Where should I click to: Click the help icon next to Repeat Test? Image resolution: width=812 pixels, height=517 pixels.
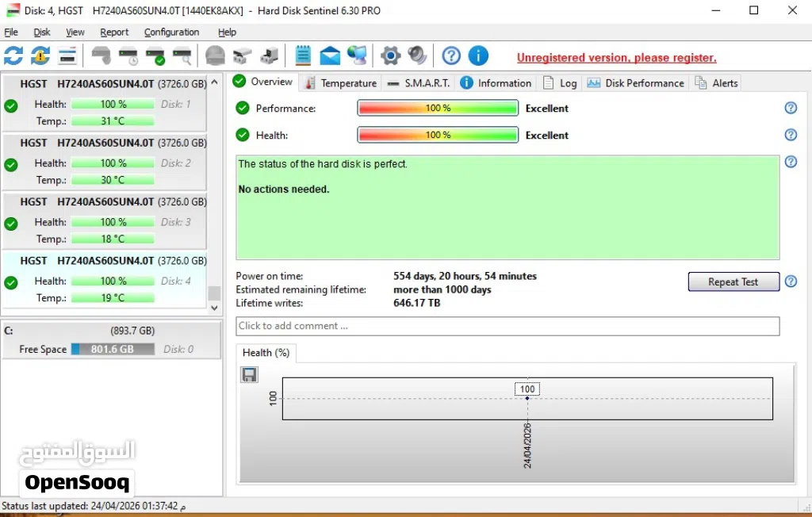[x=791, y=281]
